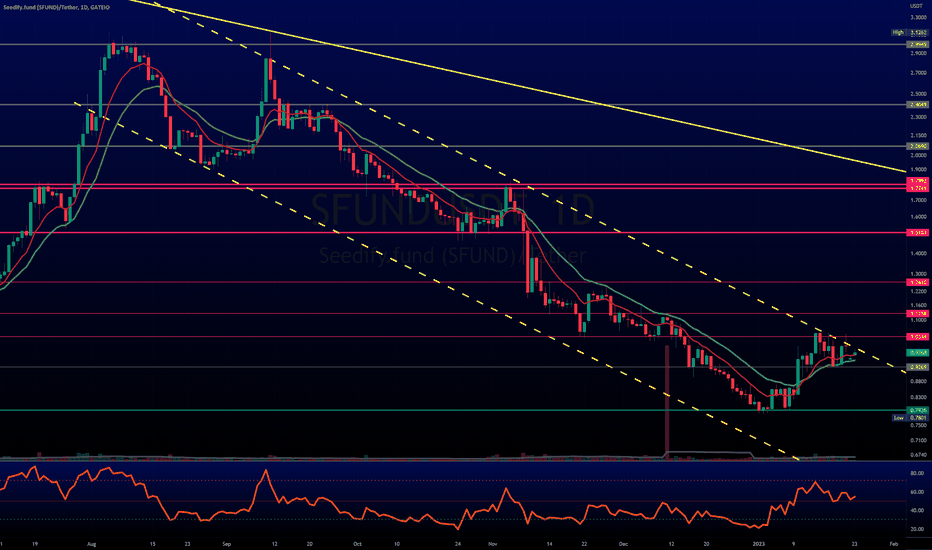Click the 1.9000 price axis value
The width and height of the screenshot is (932, 550).
tap(918, 169)
